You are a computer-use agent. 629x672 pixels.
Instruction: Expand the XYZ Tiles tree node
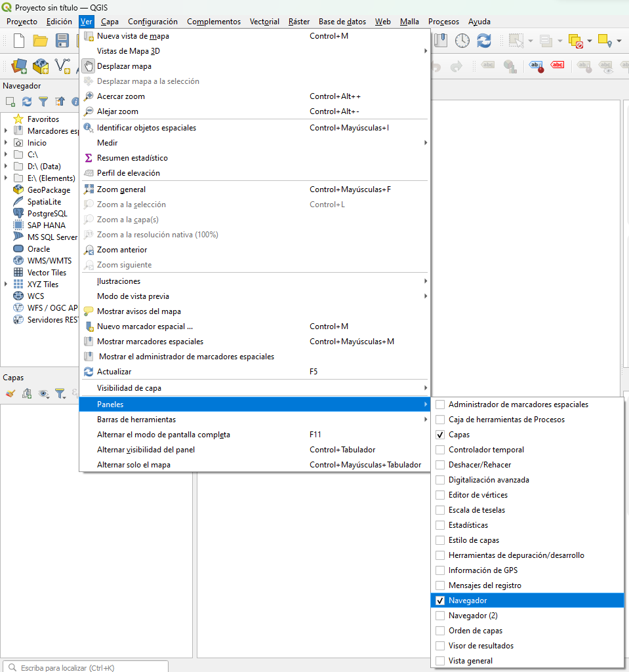click(5, 284)
